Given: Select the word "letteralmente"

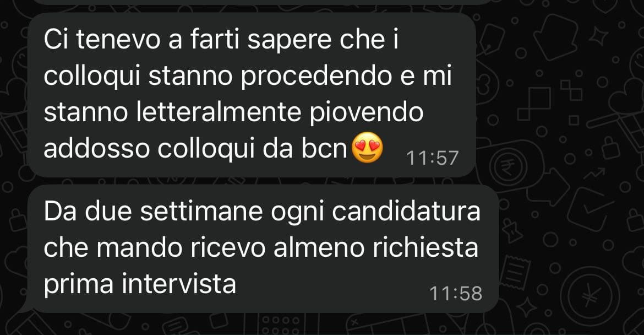Looking at the screenshot, I should click(218, 112).
